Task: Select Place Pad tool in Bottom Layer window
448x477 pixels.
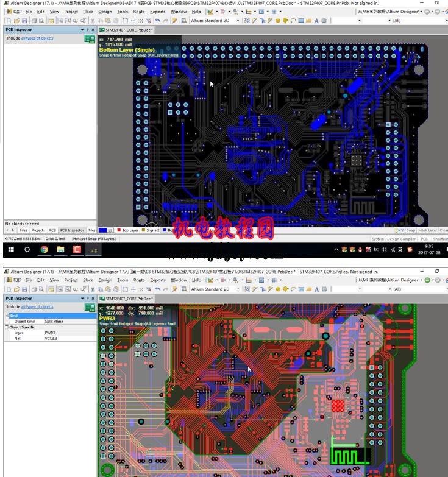Action: [277, 21]
